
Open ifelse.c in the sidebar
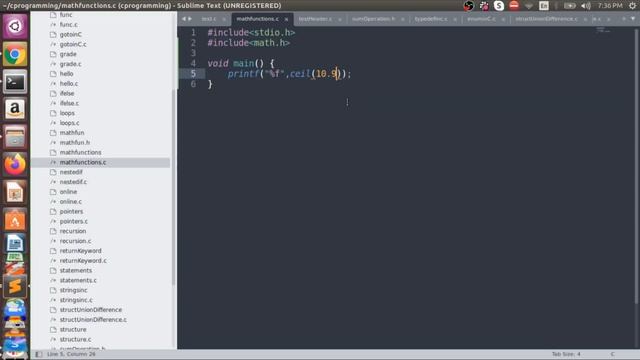point(69,103)
